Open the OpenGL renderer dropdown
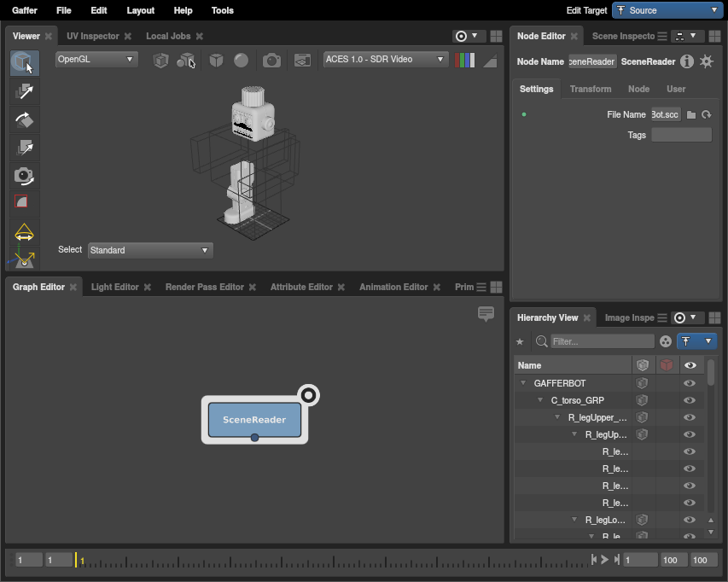 [x=96, y=60]
